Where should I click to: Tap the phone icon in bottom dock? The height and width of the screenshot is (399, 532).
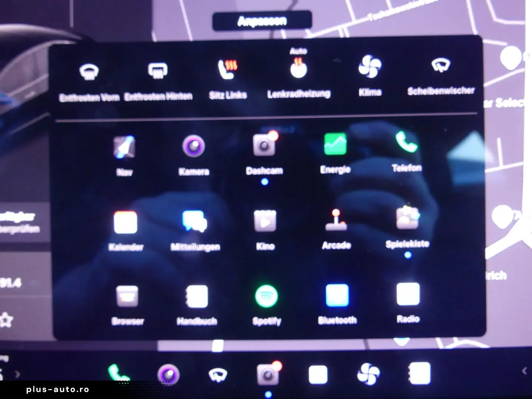[x=118, y=374]
